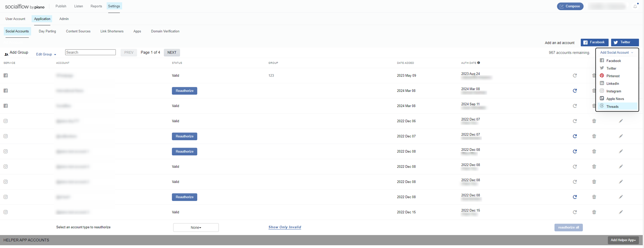This screenshot has width=644, height=248.
Task: Click the PREV page button
Action: (129, 53)
